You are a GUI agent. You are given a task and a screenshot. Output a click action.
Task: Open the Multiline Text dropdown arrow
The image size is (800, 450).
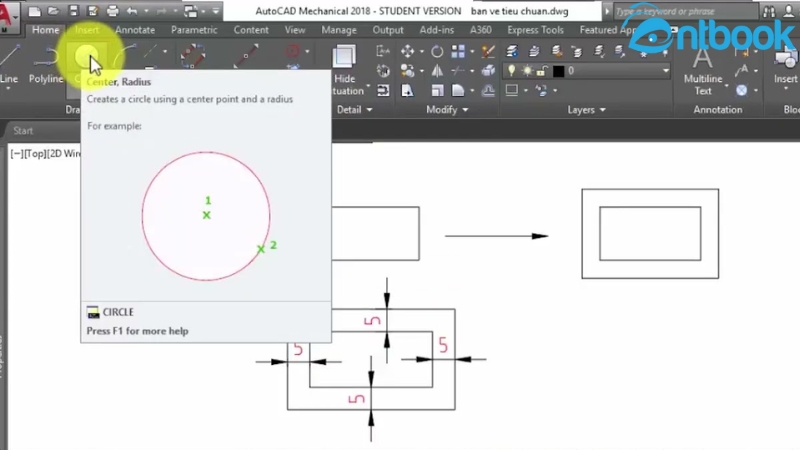click(x=726, y=86)
